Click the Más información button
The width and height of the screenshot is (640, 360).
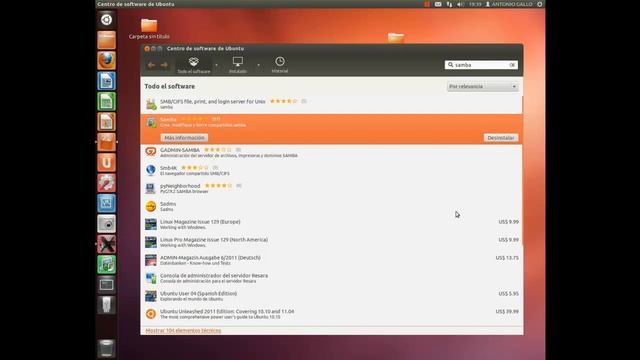(x=184, y=138)
